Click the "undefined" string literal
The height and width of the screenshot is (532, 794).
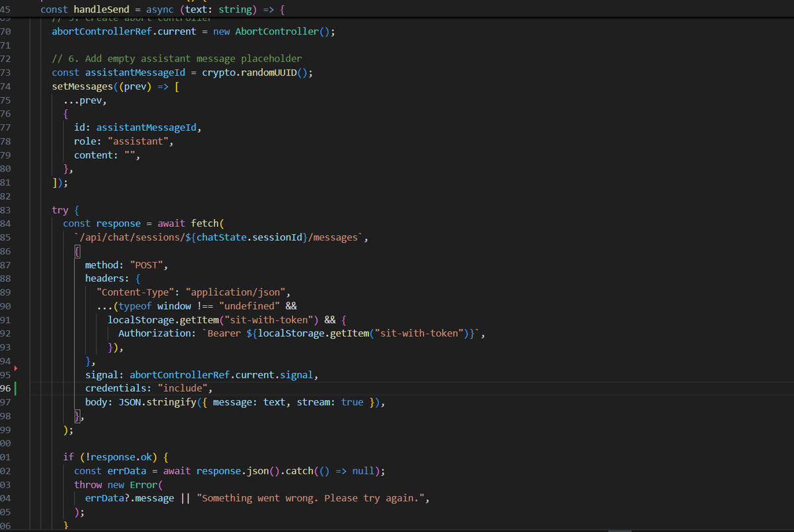click(249, 306)
